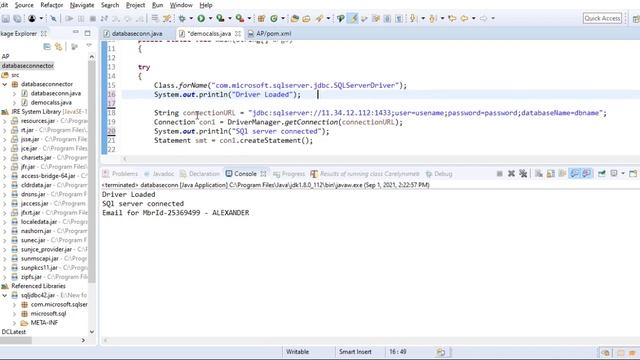Click Collapse All icon in Package Explorer

[x=47, y=47]
